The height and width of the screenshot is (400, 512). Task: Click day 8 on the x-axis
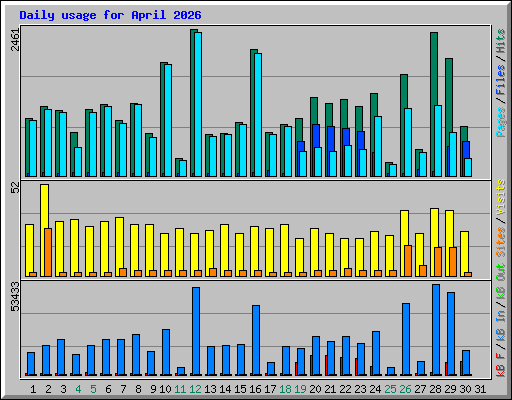click(138, 389)
